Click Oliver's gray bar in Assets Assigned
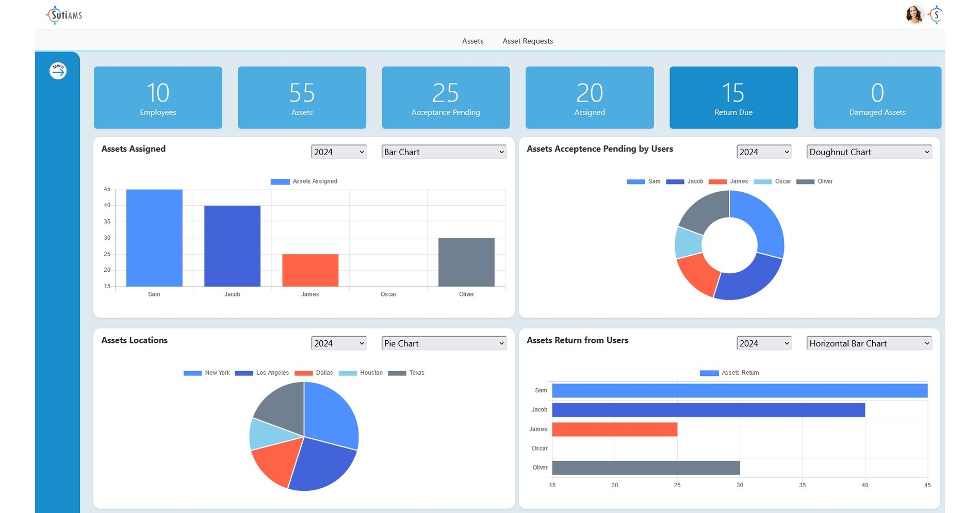Screen dimensions: 980x513 [x=466, y=262]
